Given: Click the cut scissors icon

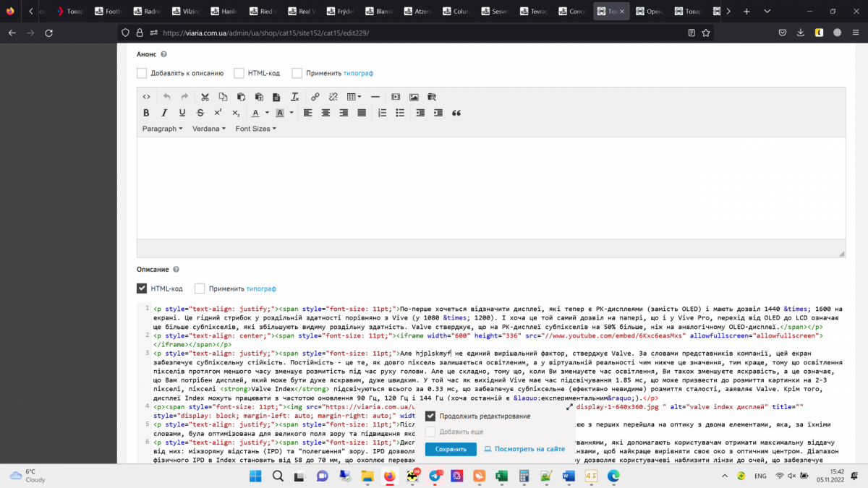Looking at the screenshot, I should (x=205, y=97).
